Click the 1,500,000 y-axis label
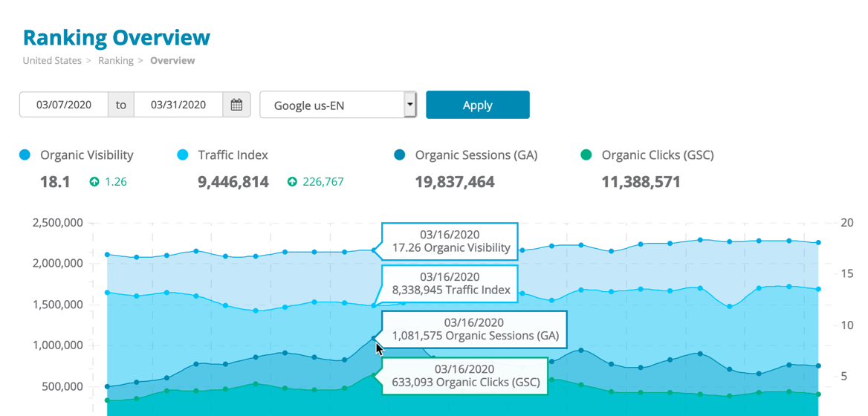The height and width of the screenshot is (416, 868). coord(57,305)
